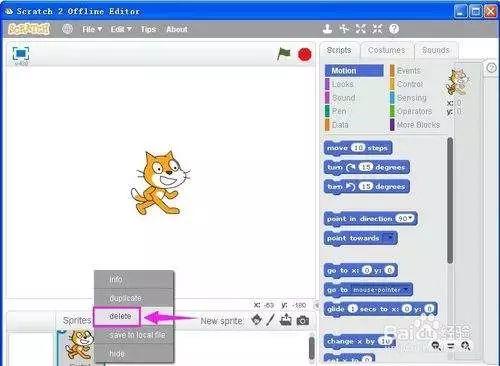The width and height of the screenshot is (500, 366).
Task: Zoom out the scripts area
Action: [436, 346]
